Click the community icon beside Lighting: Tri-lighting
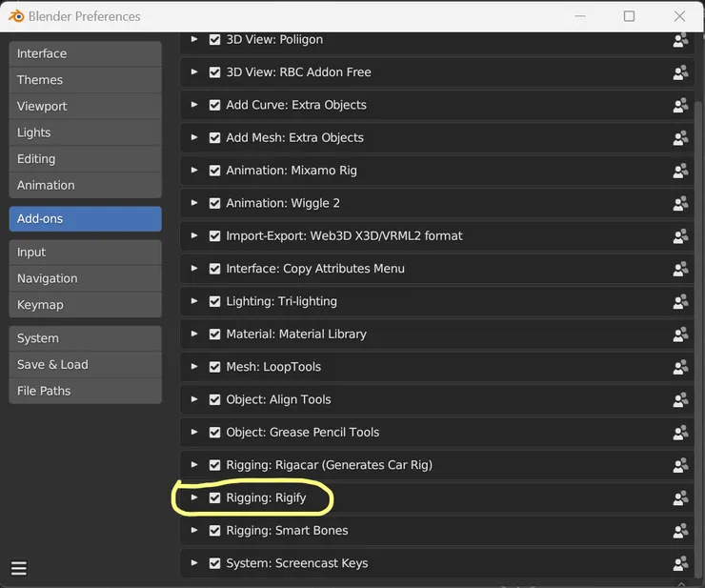The height and width of the screenshot is (588, 705). [x=680, y=301]
